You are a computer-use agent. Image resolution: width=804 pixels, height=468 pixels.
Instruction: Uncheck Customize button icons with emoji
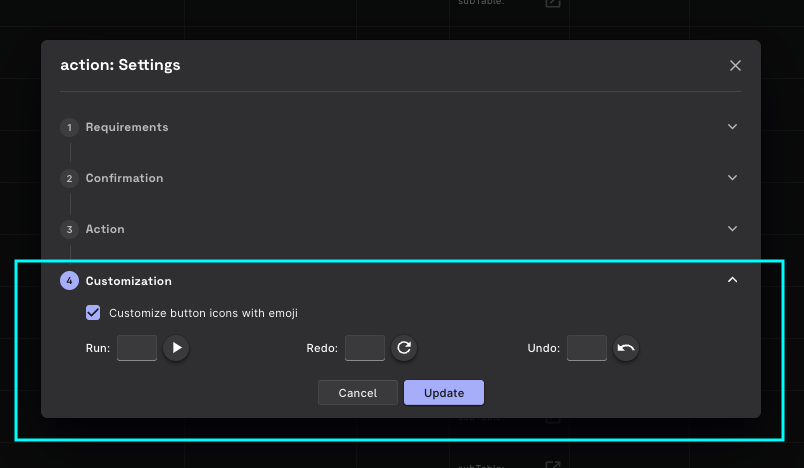click(x=93, y=313)
